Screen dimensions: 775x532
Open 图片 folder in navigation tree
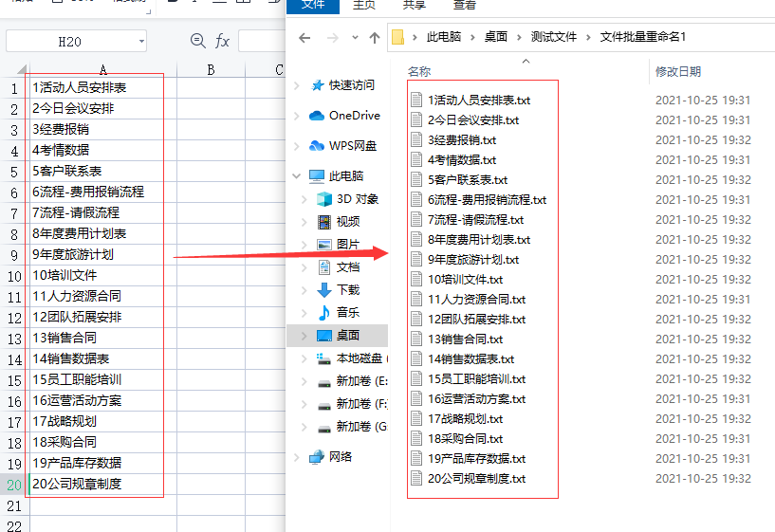(348, 245)
